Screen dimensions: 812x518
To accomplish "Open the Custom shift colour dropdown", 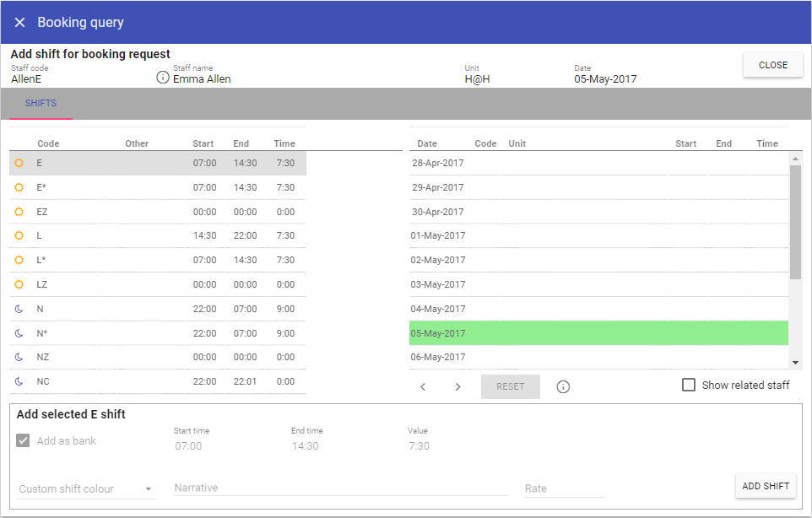I will (87, 488).
